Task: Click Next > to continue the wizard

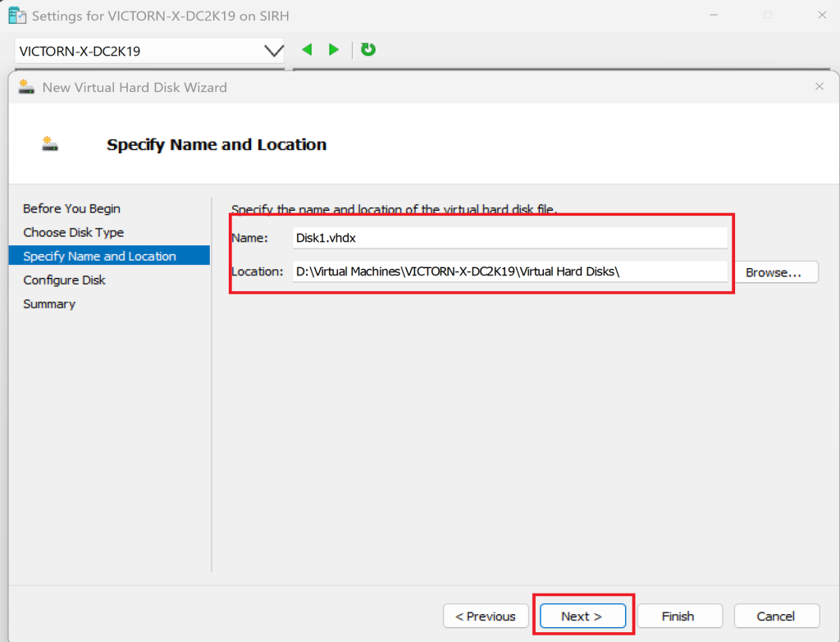Action: (x=582, y=616)
